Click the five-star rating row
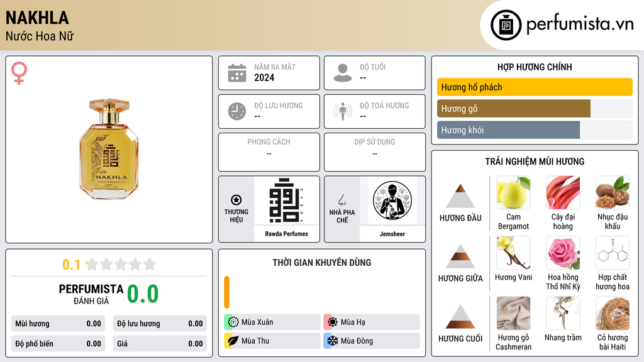 coord(121,265)
